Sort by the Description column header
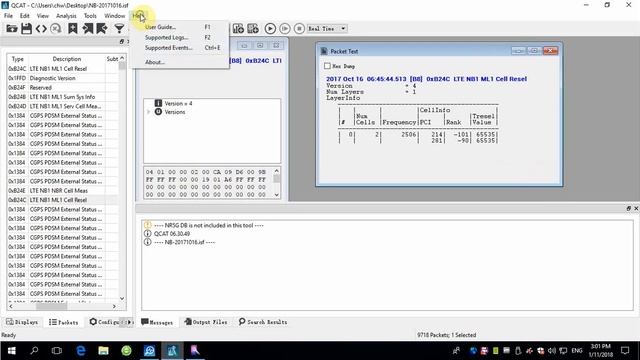The width and height of the screenshot is (640, 360). [x=67, y=59]
